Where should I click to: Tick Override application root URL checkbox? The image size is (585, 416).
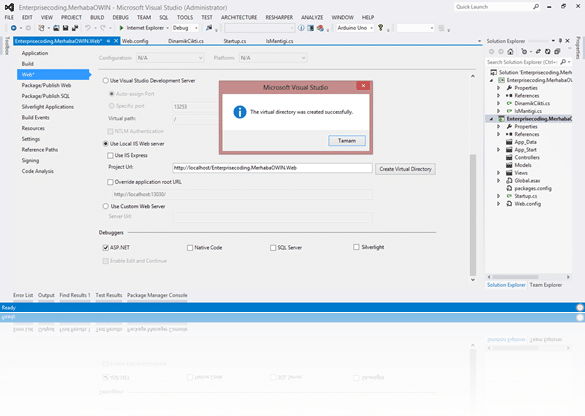point(110,182)
